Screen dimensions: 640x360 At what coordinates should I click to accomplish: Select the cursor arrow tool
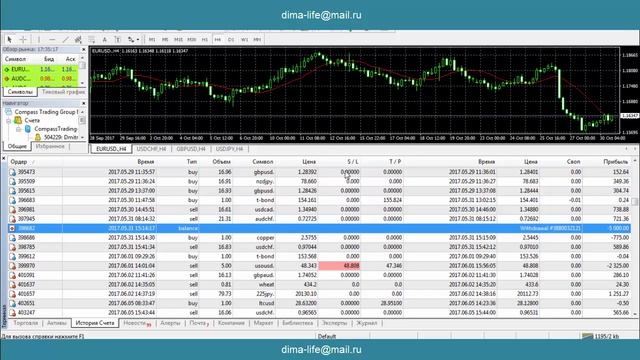point(9,40)
